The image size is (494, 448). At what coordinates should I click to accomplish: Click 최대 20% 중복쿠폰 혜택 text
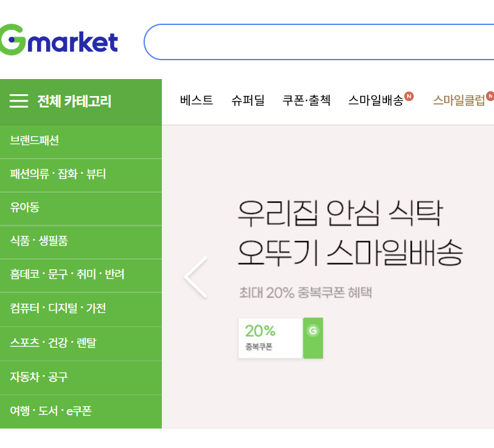(305, 292)
